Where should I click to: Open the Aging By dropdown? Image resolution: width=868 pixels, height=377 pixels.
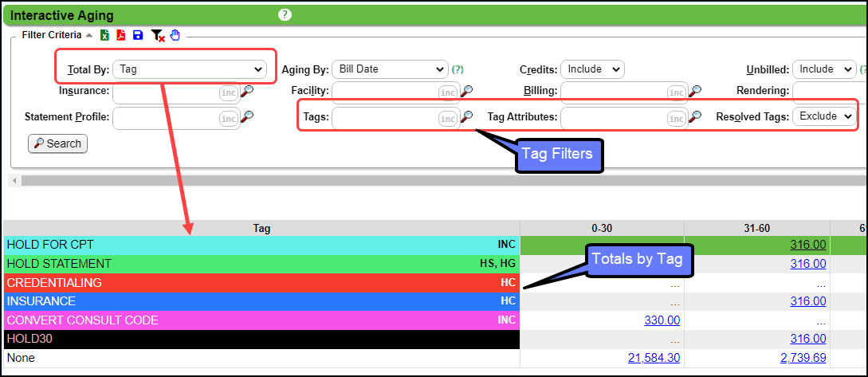(390, 69)
